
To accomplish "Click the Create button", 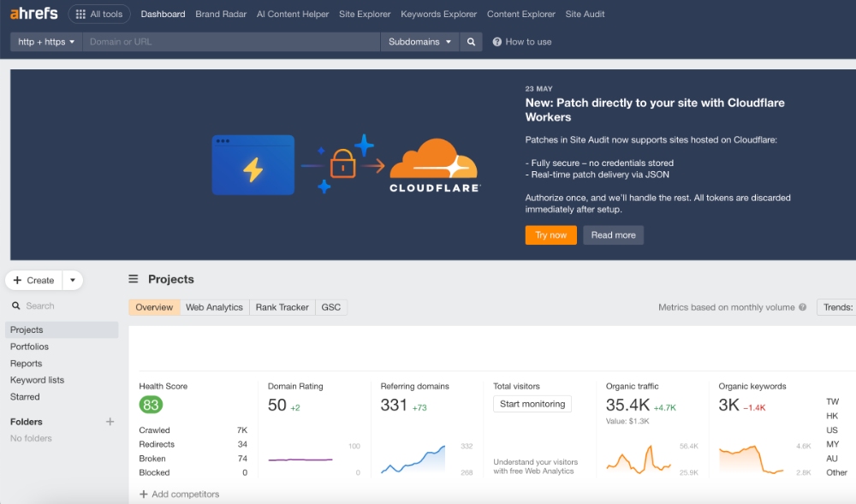I will coord(34,281).
